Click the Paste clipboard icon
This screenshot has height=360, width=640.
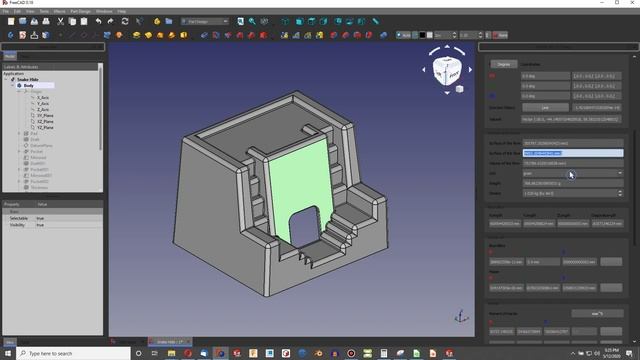[x=84, y=21]
